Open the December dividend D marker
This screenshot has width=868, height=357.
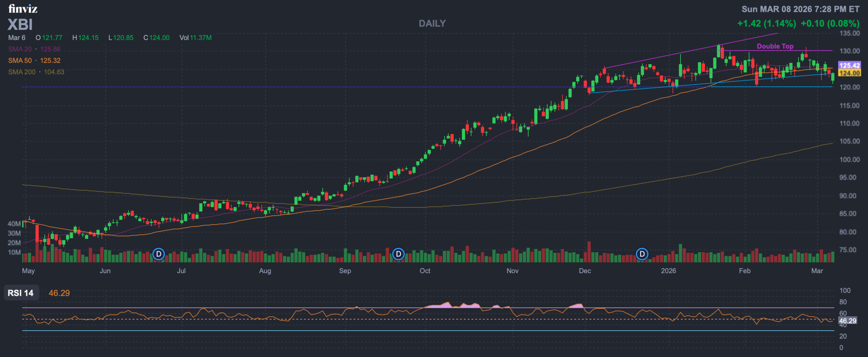click(x=642, y=254)
